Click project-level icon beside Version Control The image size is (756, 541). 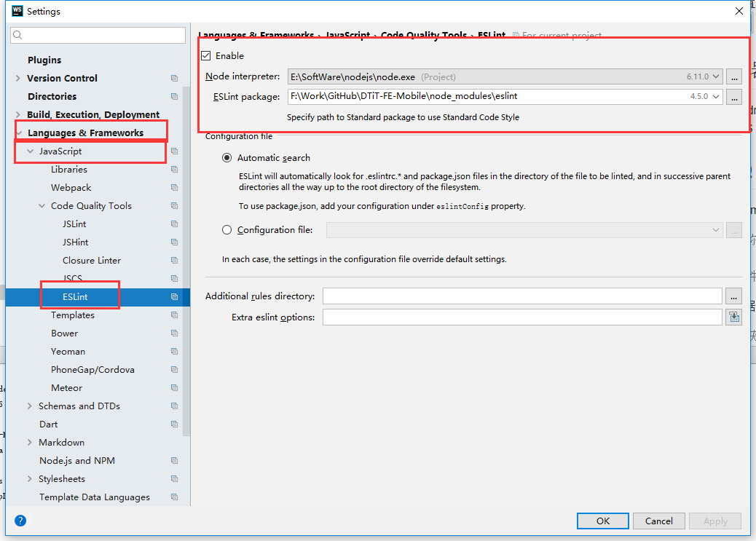[174, 79]
